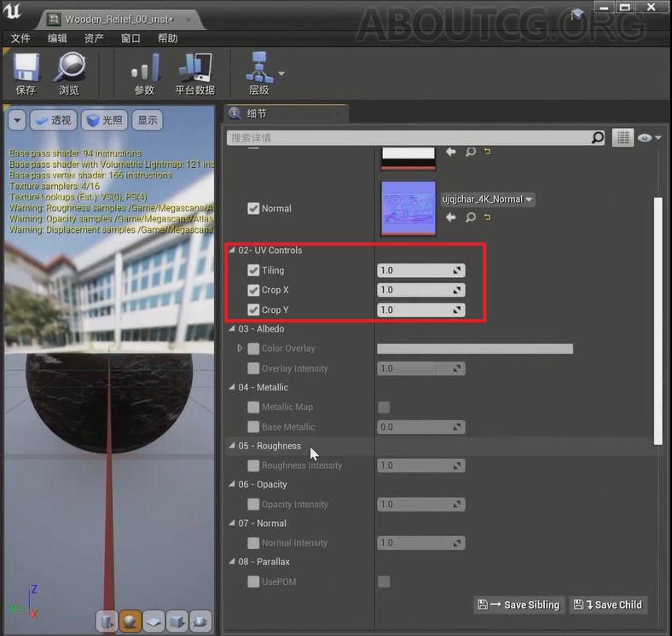Open the Params (参数) toolbar icon
This screenshot has width=672, height=636.
(x=144, y=72)
